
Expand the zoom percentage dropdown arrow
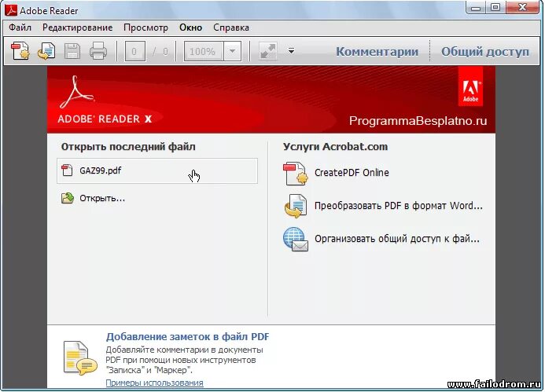(232, 51)
